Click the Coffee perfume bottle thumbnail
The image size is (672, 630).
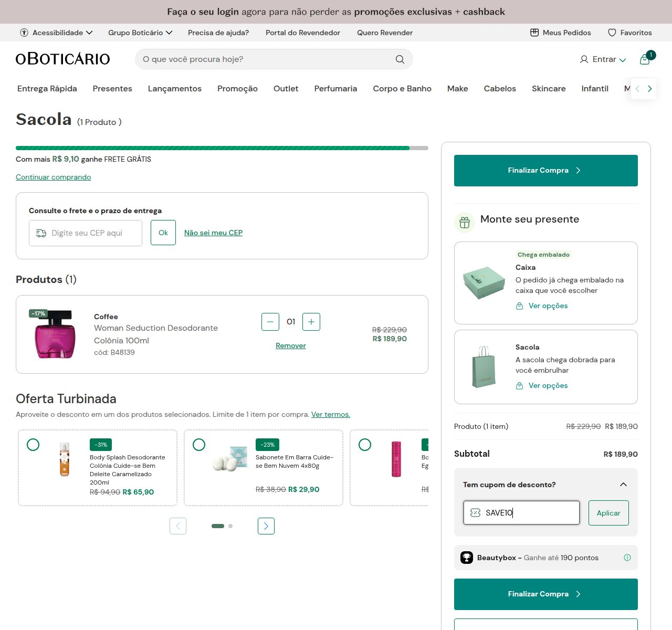(55, 334)
